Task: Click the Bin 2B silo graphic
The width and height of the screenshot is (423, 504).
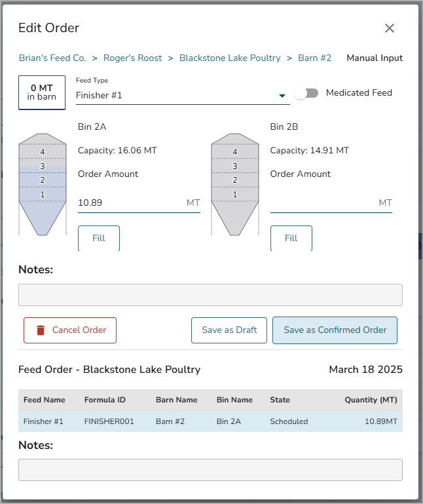Action: point(235,184)
